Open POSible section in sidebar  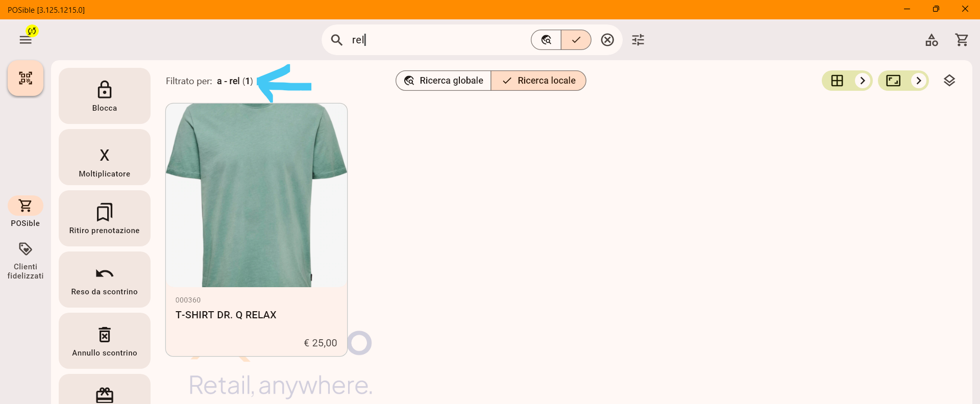coord(26,212)
